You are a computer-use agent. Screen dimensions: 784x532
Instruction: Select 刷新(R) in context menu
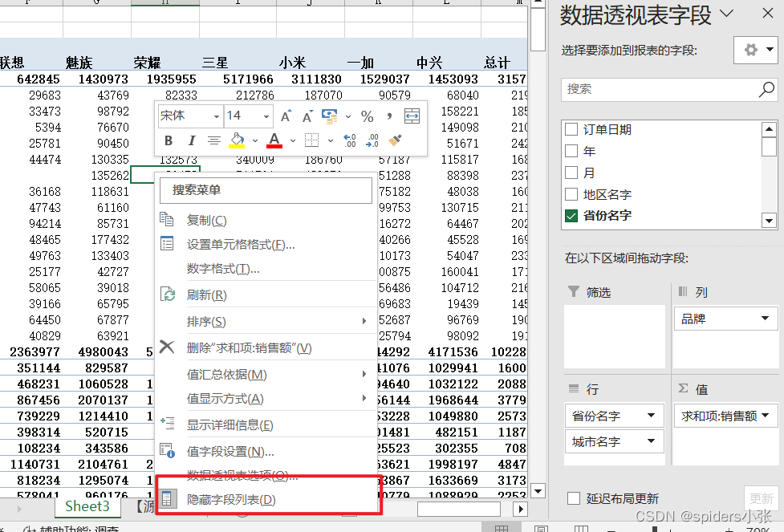(x=266, y=295)
